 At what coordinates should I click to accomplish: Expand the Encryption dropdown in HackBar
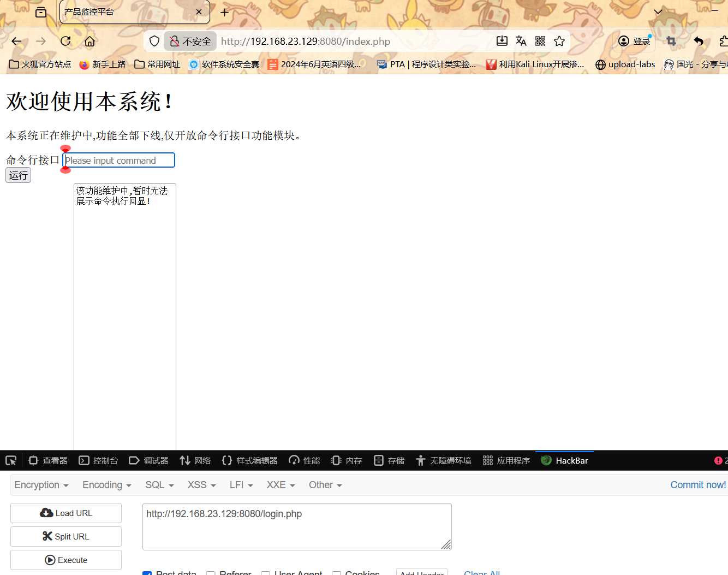pyautogui.click(x=41, y=485)
